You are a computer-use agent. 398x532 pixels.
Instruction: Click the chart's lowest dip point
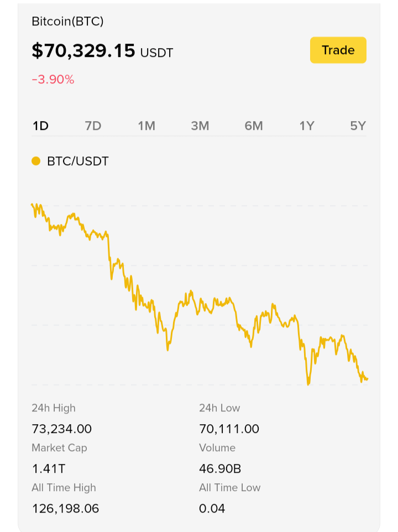tap(308, 384)
